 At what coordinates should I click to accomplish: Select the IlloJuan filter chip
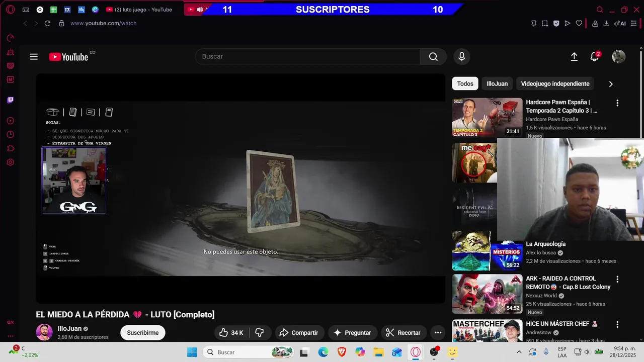(497, 83)
